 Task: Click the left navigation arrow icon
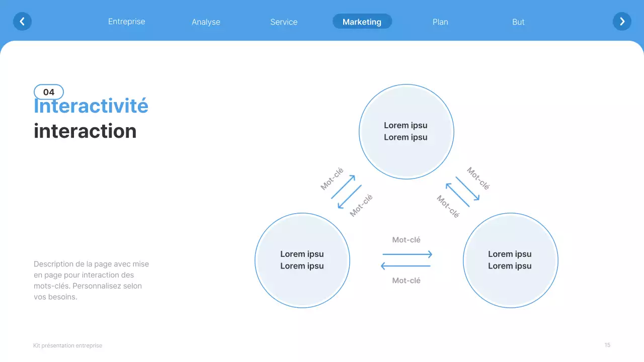(x=22, y=21)
